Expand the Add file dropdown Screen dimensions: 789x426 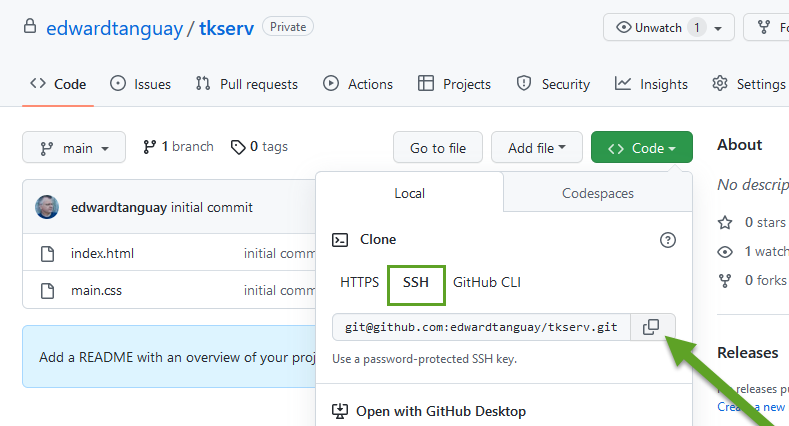(537, 148)
